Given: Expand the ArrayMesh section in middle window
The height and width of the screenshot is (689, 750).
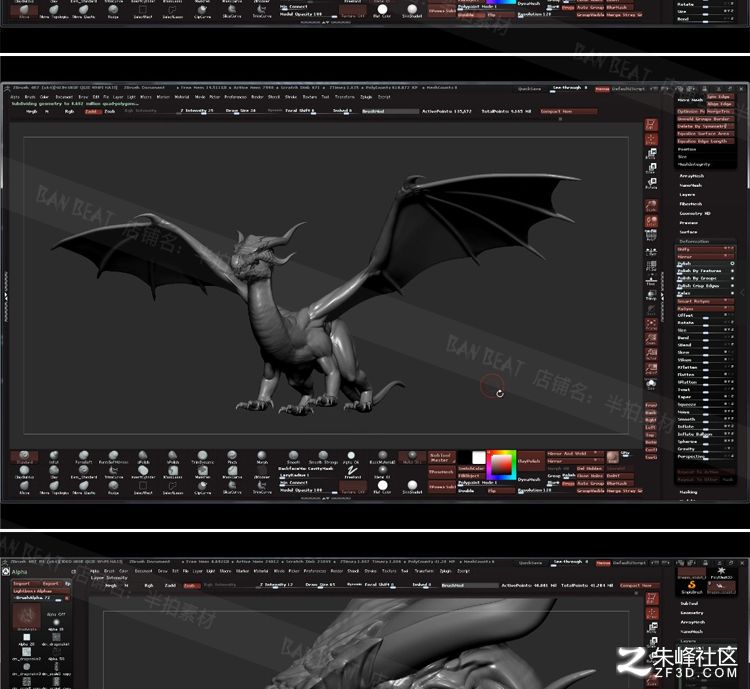Looking at the screenshot, I should click(x=692, y=176).
